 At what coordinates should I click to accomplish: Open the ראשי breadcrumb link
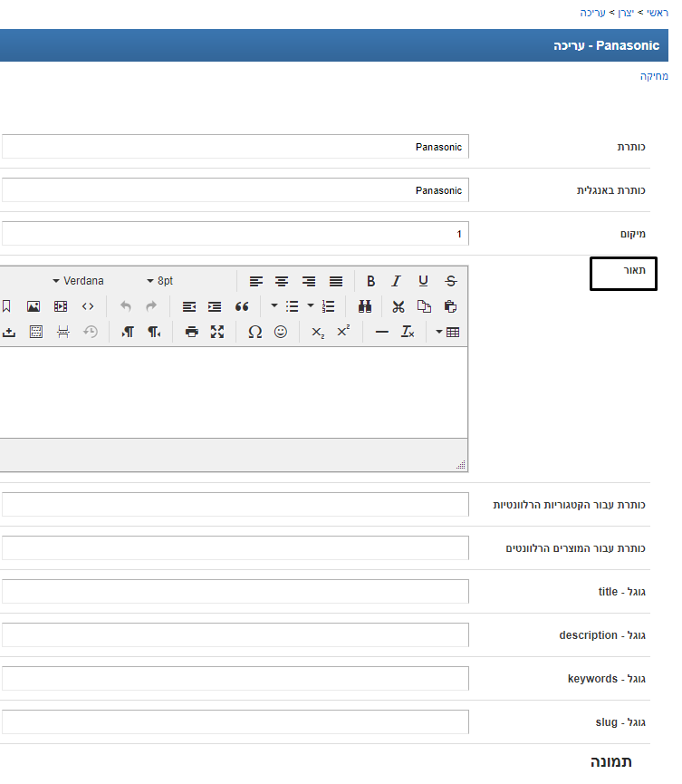pos(657,13)
